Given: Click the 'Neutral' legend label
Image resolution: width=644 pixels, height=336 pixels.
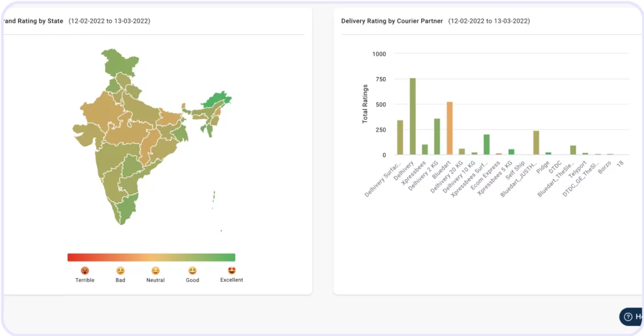Looking at the screenshot, I should pos(155,280).
